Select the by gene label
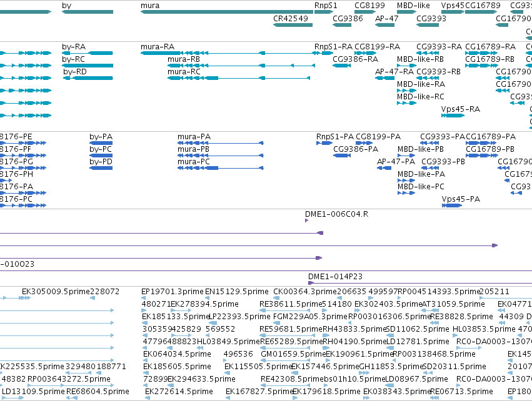The image size is (532, 401). click(x=66, y=6)
